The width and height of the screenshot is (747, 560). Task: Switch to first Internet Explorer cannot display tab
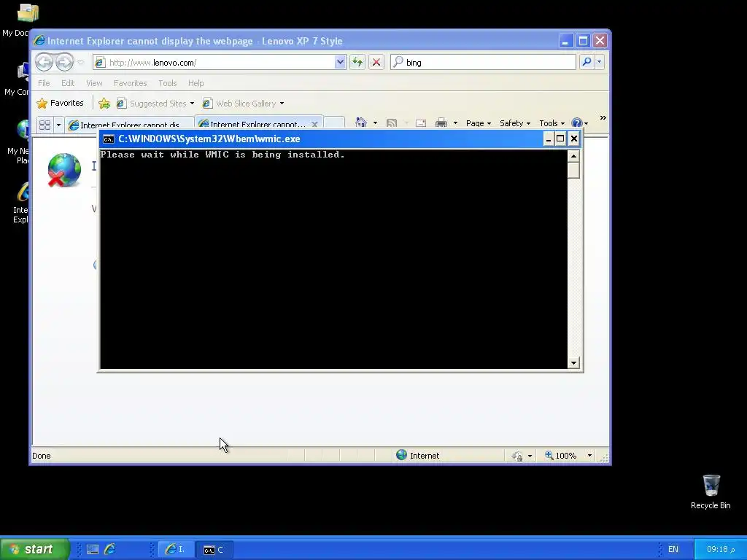coord(128,125)
